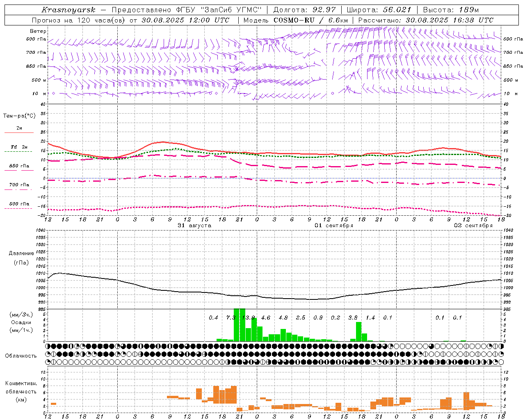Click the "01 сентября" date label
This screenshot has height=420, width=525.
click(334, 226)
